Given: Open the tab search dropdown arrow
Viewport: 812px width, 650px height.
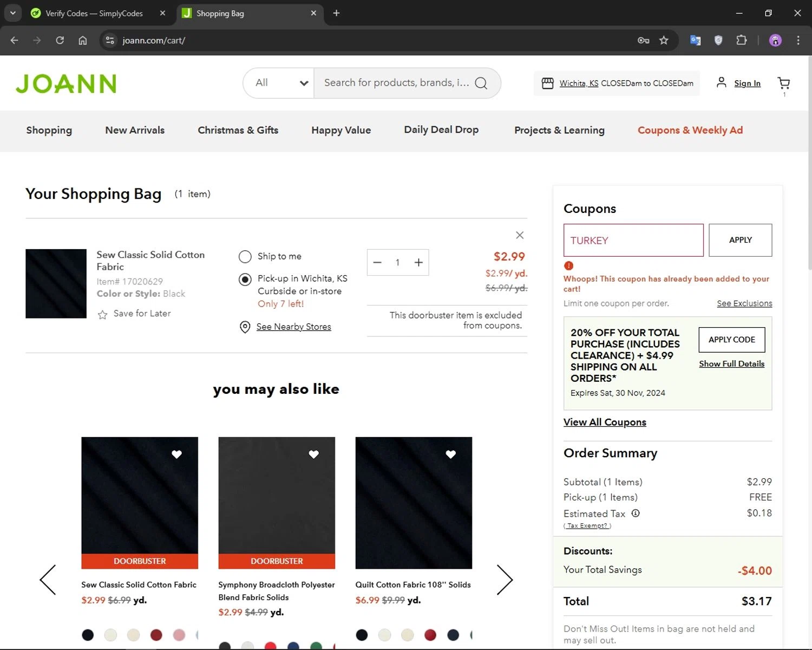Looking at the screenshot, I should (12, 13).
